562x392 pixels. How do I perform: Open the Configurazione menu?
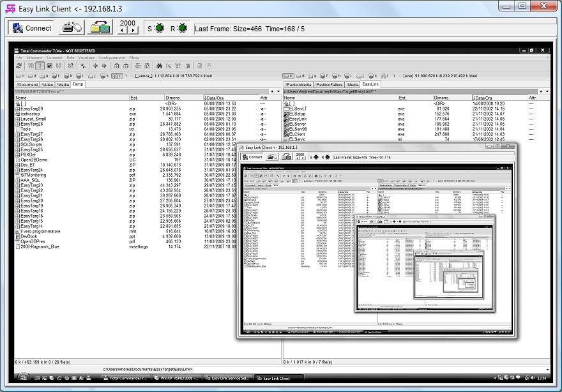[x=112, y=57]
